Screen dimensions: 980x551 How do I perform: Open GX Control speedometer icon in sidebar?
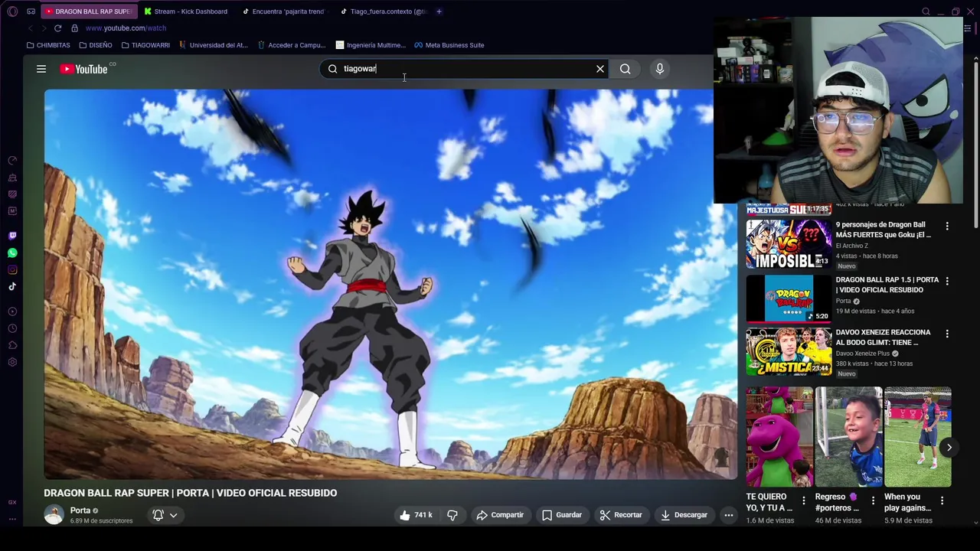click(x=12, y=161)
